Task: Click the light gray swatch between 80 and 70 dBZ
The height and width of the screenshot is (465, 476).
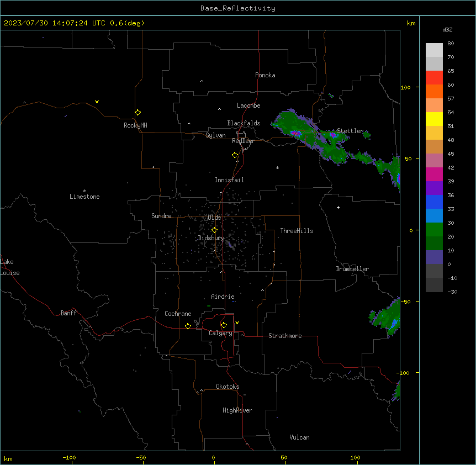Action: (434, 50)
